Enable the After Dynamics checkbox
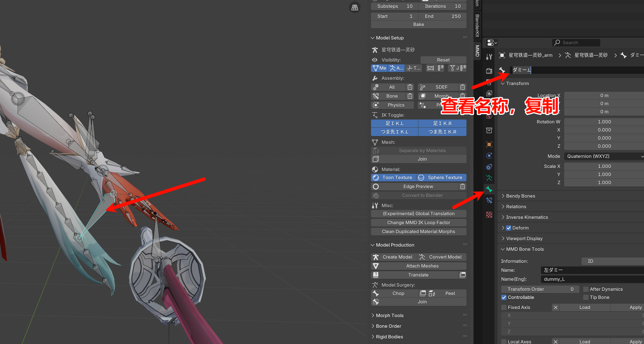The image size is (644, 344). [x=586, y=289]
